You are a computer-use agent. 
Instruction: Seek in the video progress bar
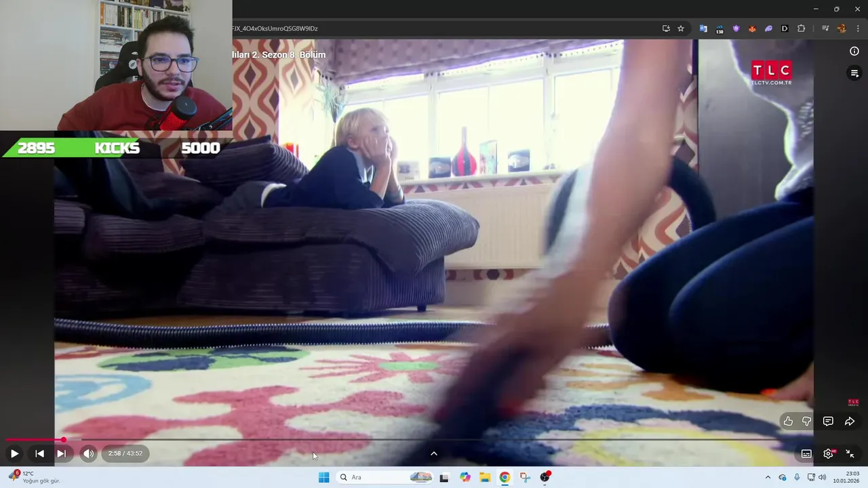434,439
